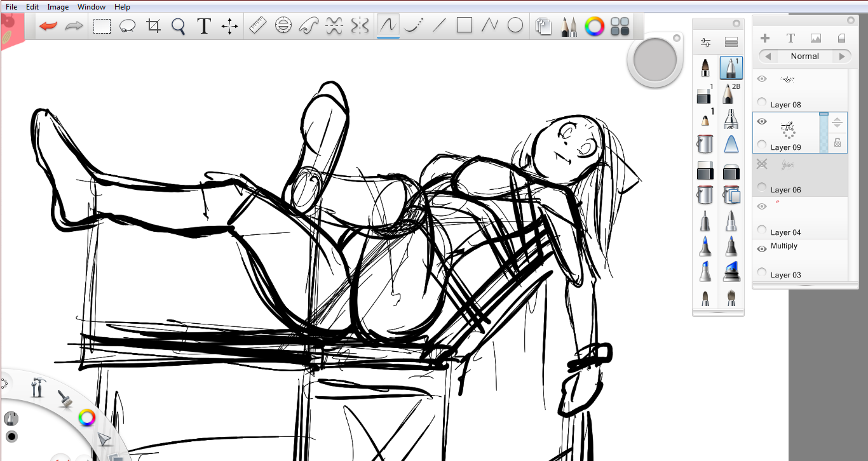This screenshot has height=461, width=868.
Task: Switch to next blend mode with right arrow
Action: coord(842,57)
